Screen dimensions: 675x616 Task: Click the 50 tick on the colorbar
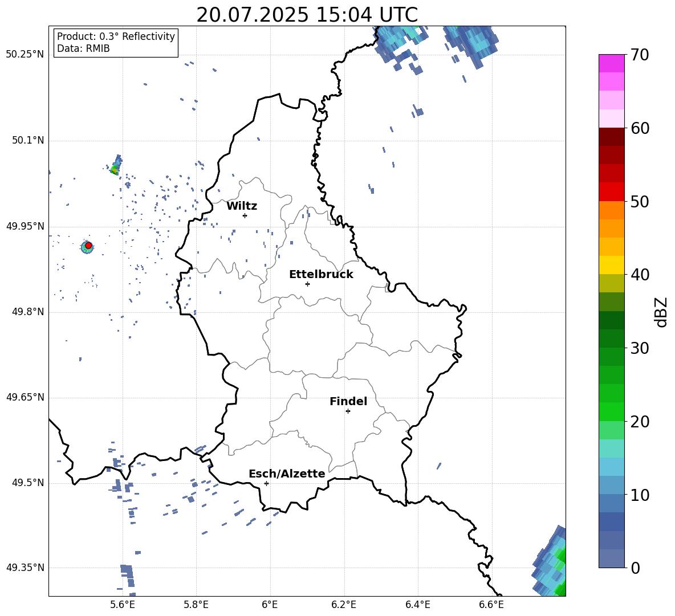click(x=640, y=201)
